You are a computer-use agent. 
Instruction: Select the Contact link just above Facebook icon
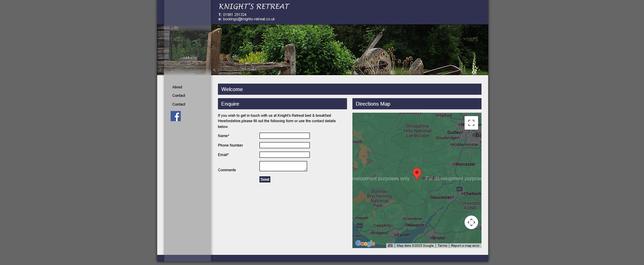(179, 104)
